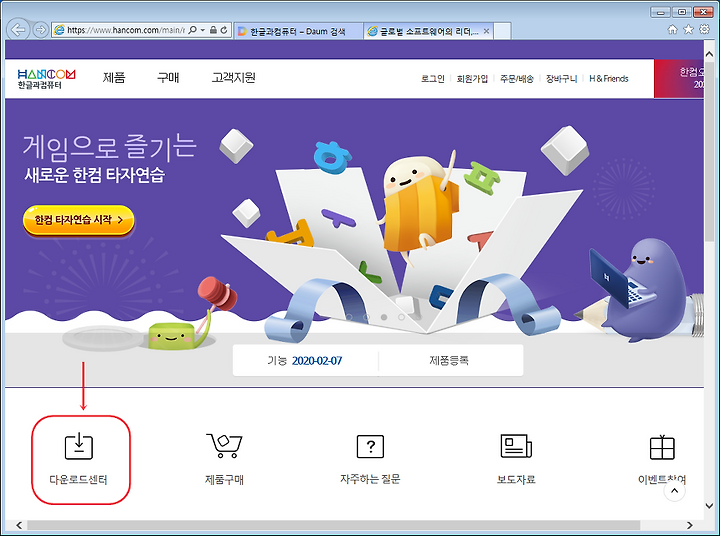Click the 제품등록 button

(x=449, y=361)
